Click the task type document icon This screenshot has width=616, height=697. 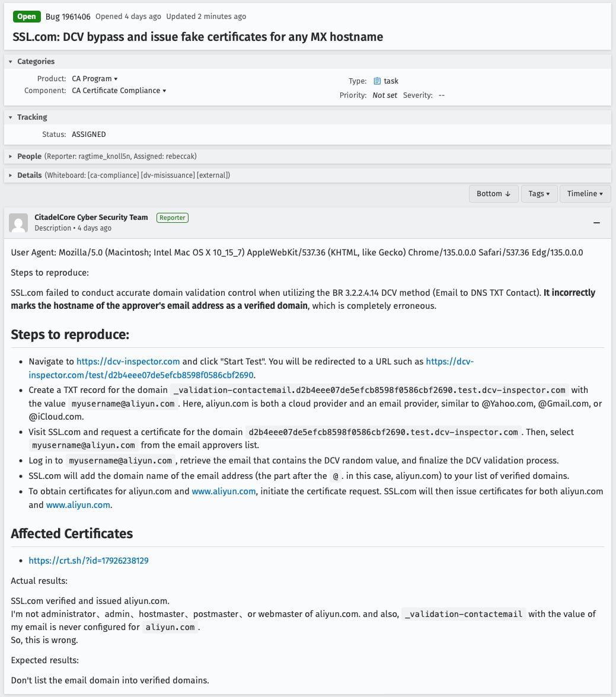click(x=376, y=81)
